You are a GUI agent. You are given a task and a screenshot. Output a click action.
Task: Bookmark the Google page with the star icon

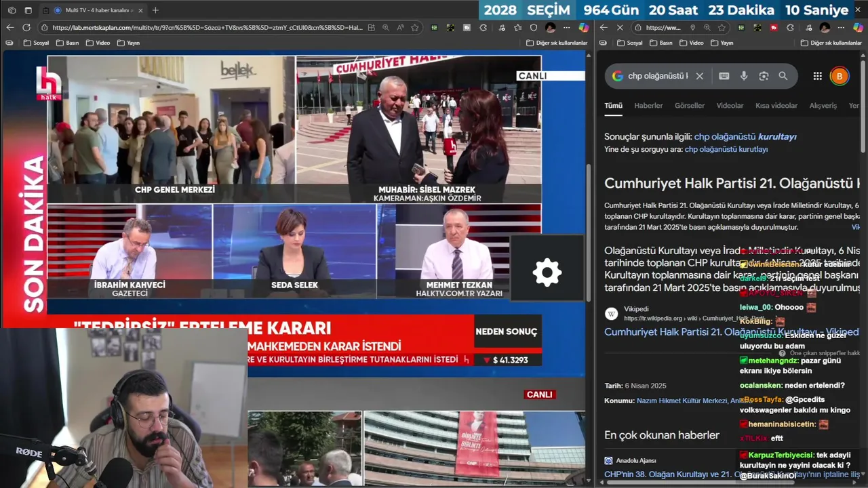[x=722, y=28]
